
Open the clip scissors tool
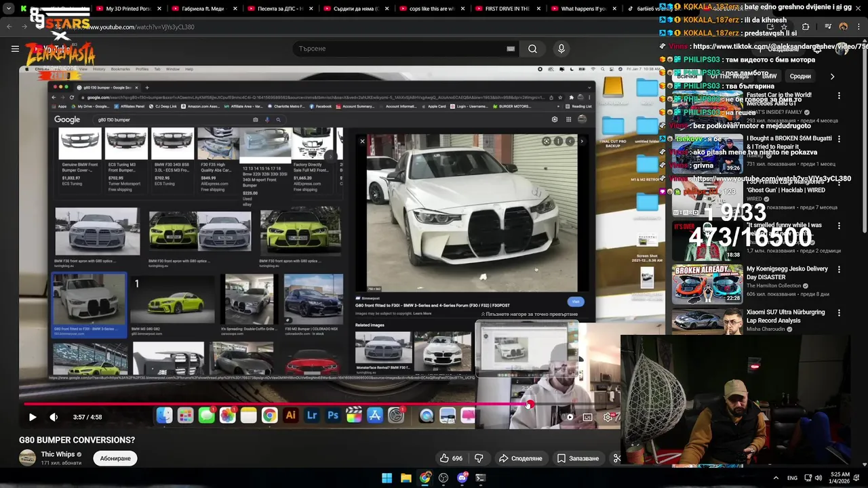pyautogui.click(x=617, y=458)
